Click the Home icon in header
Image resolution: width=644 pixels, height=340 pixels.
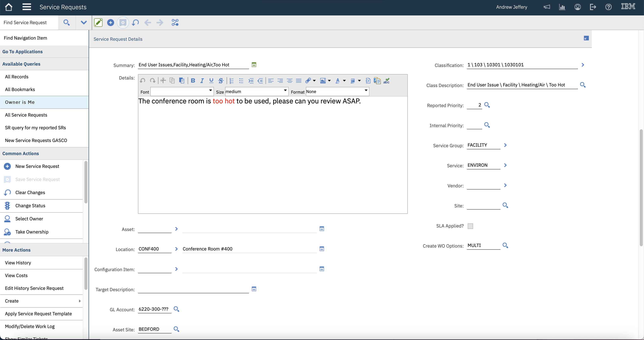[x=8, y=7]
